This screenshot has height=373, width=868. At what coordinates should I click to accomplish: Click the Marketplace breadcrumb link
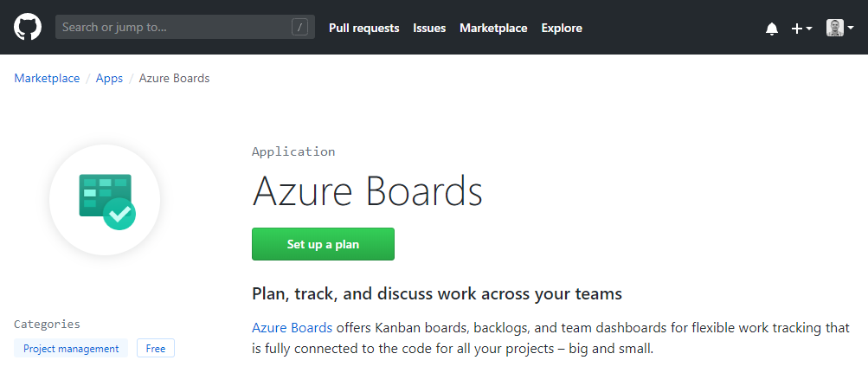click(x=47, y=79)
